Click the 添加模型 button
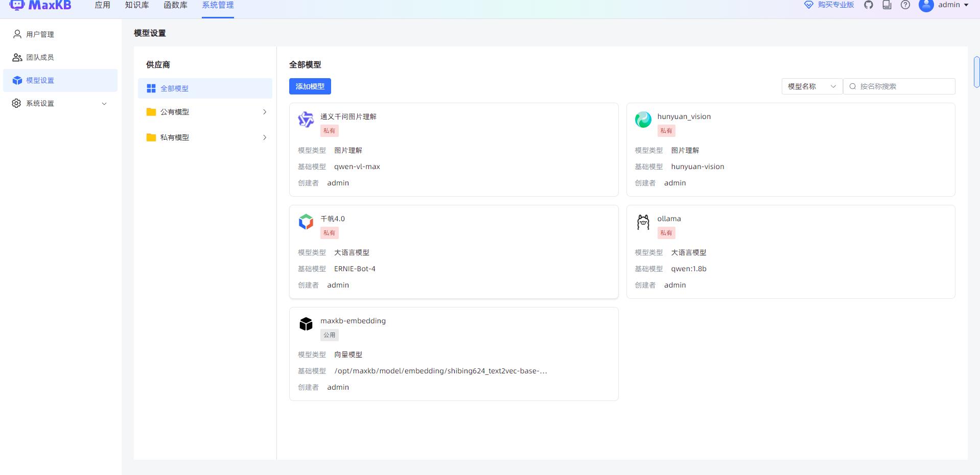This screenshot has width=980, height=475. [310, 86]
